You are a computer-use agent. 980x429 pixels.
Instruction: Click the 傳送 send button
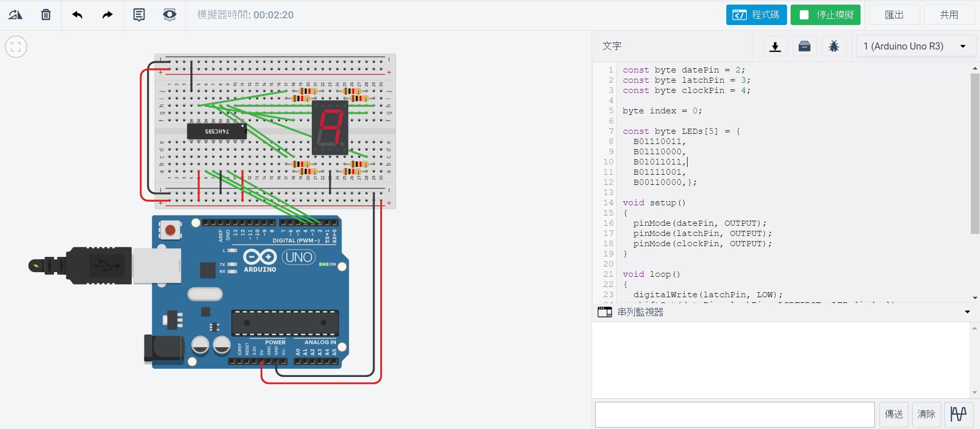tap(894, 414)
